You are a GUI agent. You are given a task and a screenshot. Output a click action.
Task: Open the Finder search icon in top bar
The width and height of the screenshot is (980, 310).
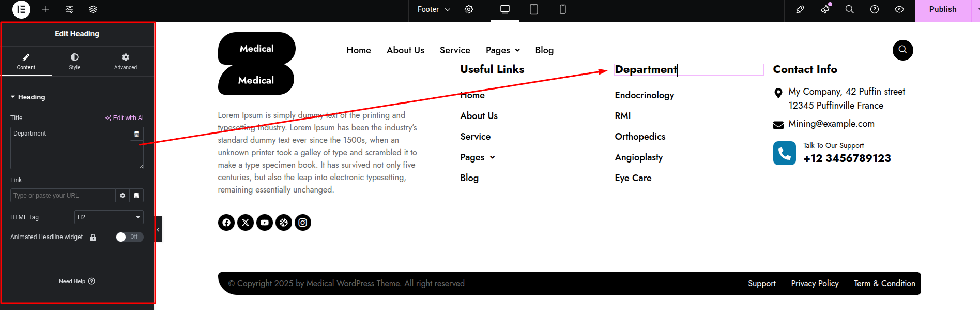[849, 9]
